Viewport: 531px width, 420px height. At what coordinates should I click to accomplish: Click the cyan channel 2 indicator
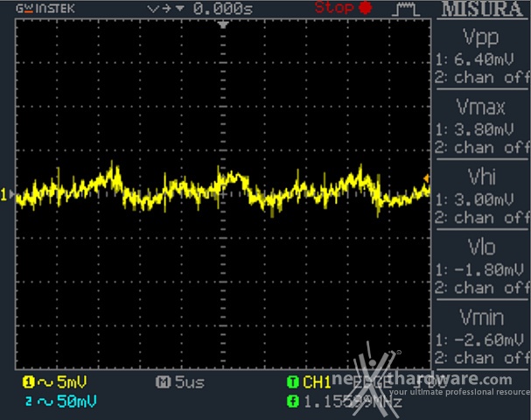click(29, 402)
